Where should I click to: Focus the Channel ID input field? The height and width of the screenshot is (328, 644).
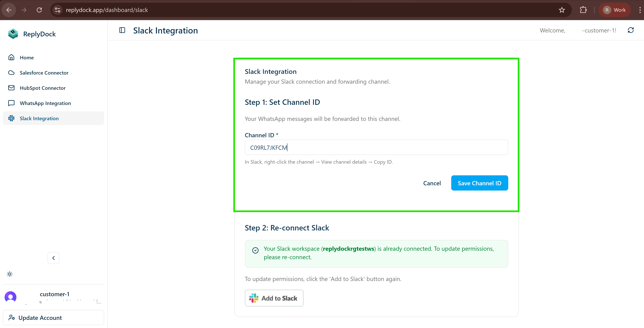[x=376, y=147]
